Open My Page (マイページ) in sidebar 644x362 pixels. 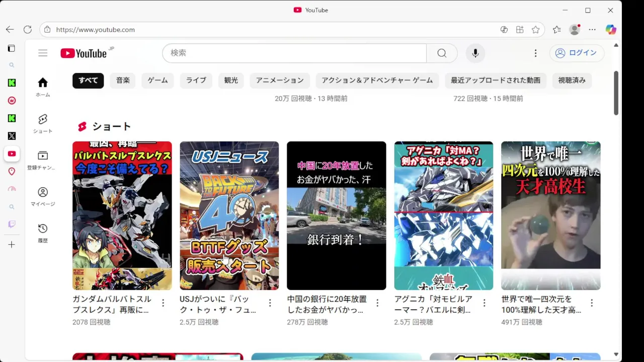[x=43, y=197]
